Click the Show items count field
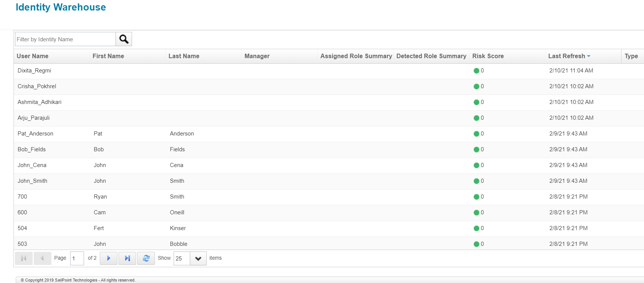 (182, 258)
